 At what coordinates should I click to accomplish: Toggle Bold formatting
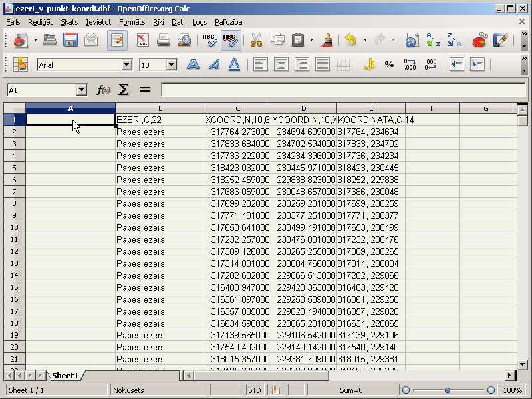pyautogui.click(x=193, y=65)
